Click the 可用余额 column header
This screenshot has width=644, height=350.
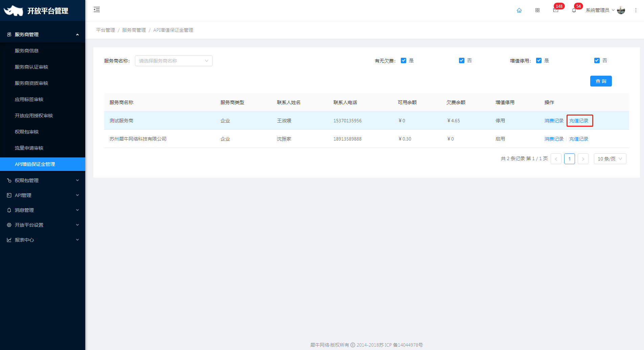(x=407, y=102)
